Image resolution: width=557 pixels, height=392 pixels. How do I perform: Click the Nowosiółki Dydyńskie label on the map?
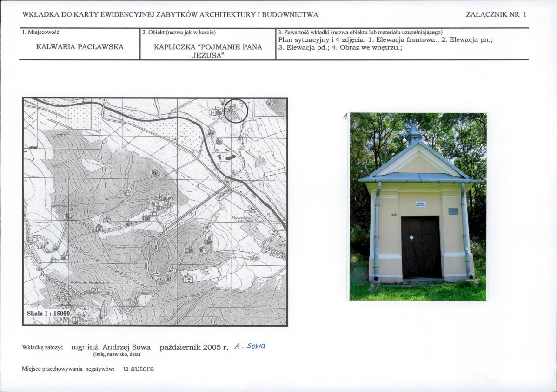point(243,219)
